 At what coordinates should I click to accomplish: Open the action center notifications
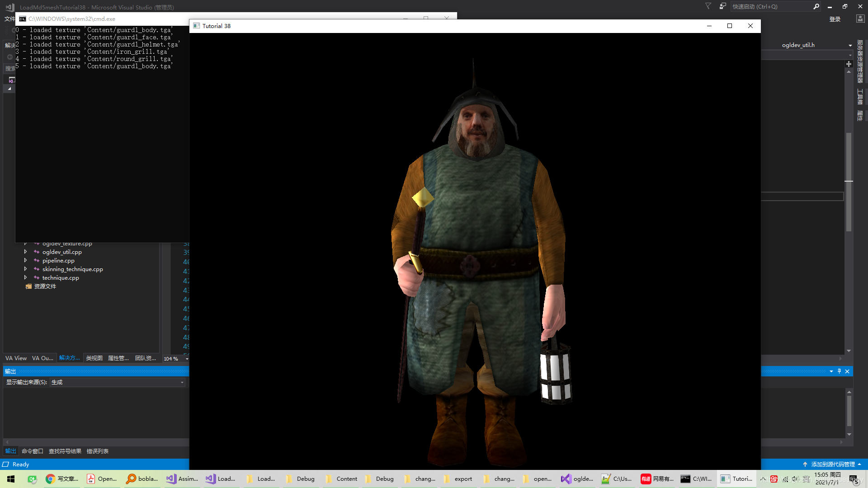pos(854,479)
